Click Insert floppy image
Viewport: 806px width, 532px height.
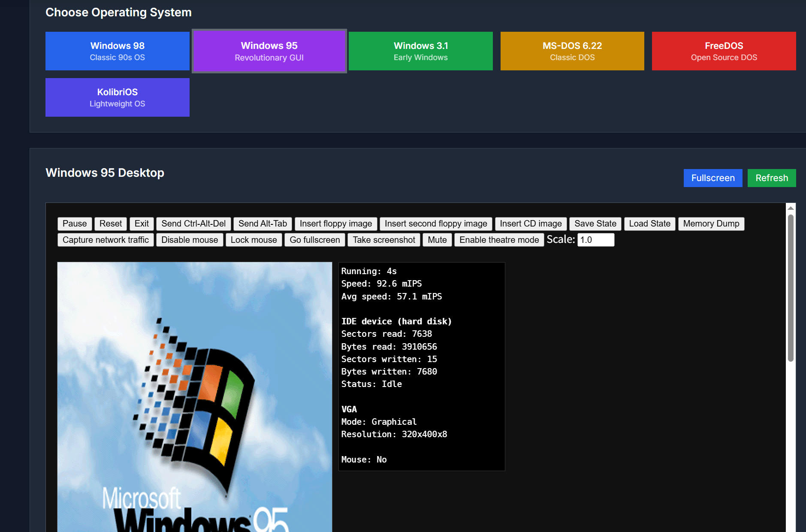pyautogui.click(x=336, y=224)
